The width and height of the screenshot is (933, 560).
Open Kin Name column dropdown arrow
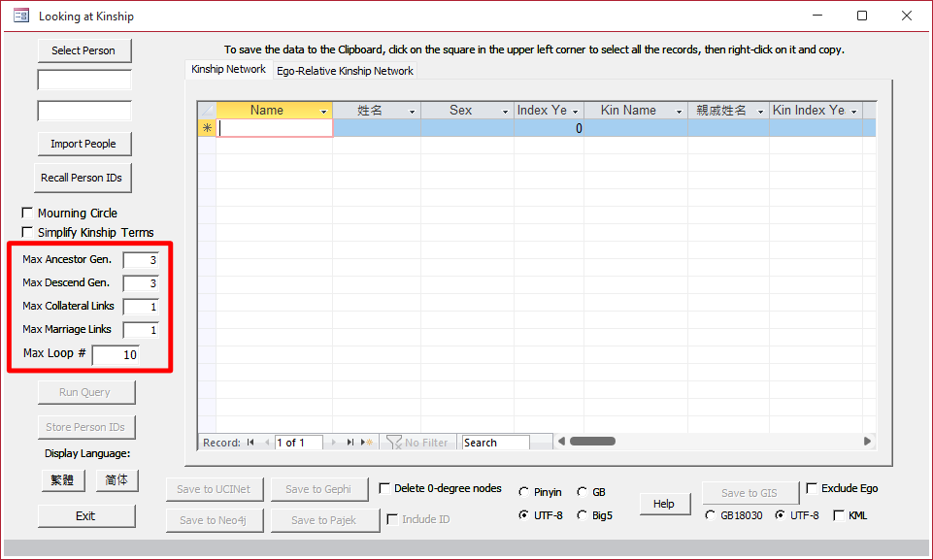[x=679, y=112]
